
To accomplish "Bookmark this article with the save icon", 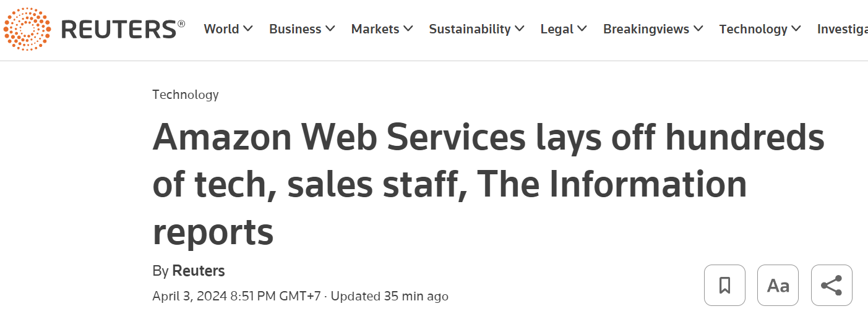I will click(x=724, y=286).
